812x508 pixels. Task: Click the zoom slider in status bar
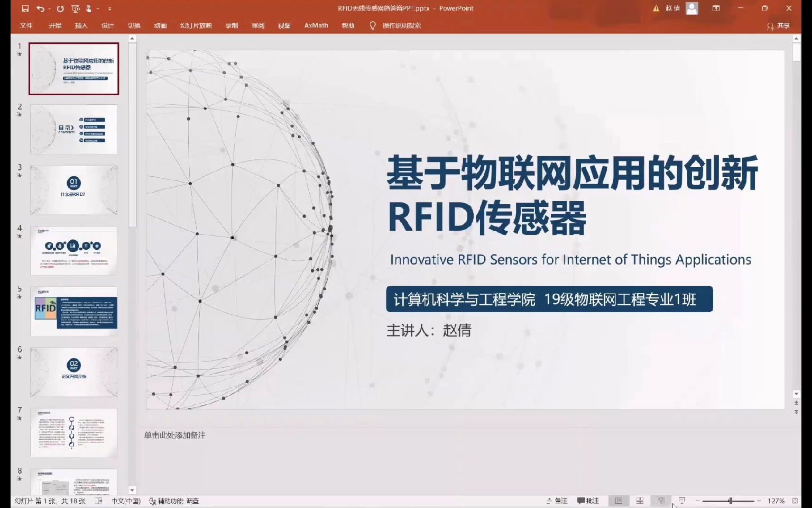pos(728,501)
